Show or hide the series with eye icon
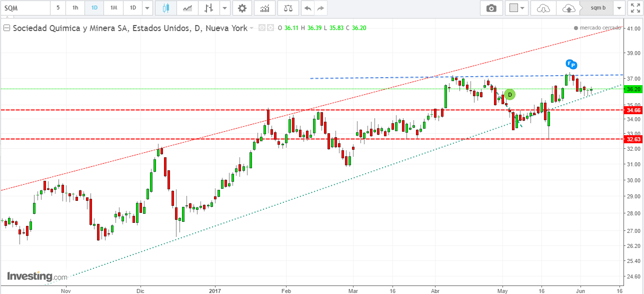Image resolution: width=644 pixels, height=294 pixels. pos(261,28)
